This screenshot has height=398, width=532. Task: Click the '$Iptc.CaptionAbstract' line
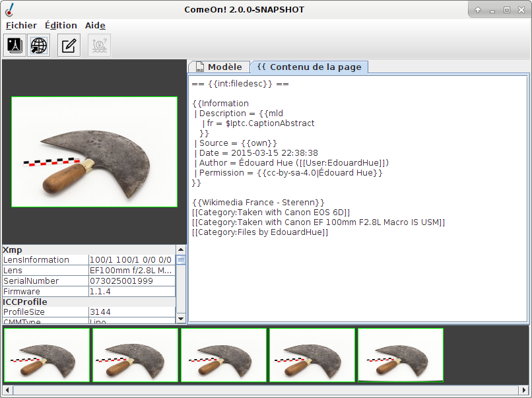(x=259, y=123)
